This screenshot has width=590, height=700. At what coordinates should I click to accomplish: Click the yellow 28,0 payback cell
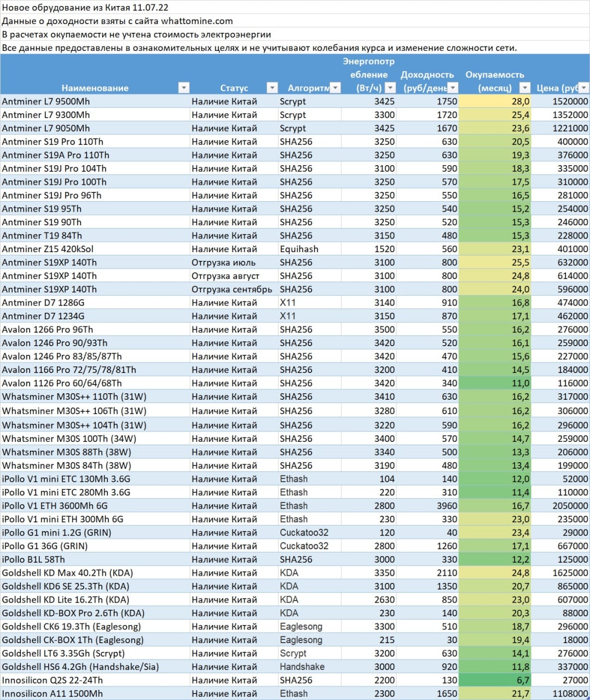[x=495, y=101]
